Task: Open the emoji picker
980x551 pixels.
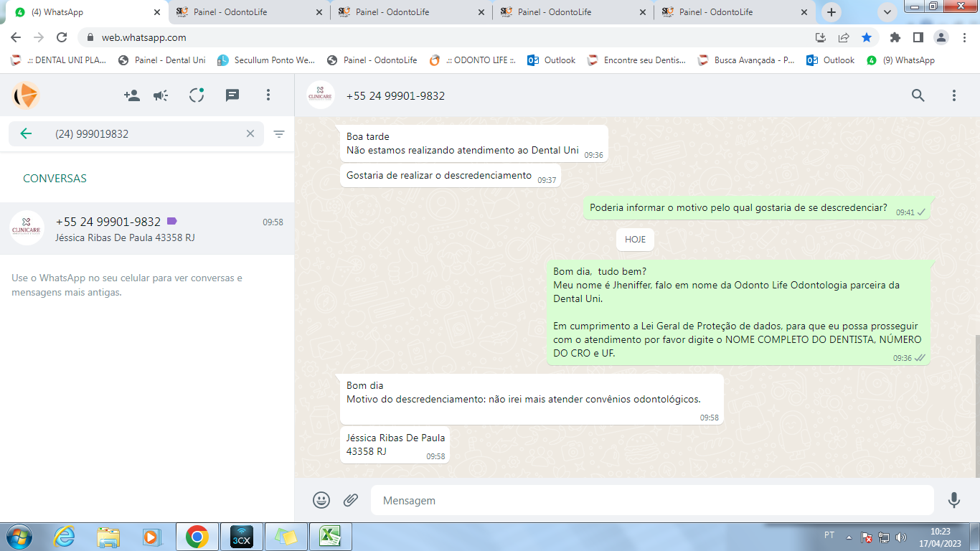Action: pyautogui.click(x=321, y=500)
